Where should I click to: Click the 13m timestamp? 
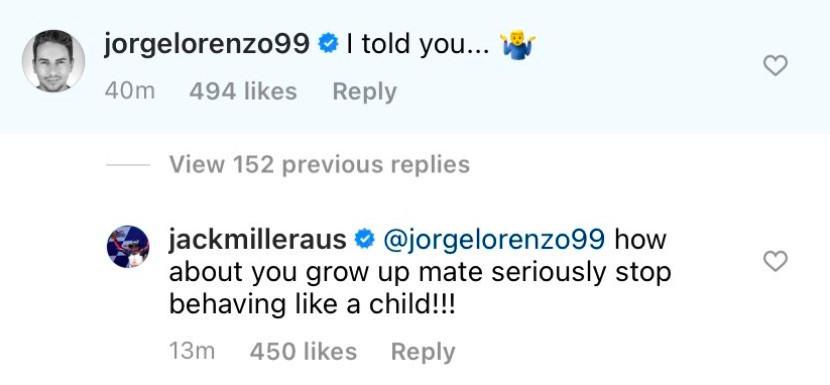point(192,352)
